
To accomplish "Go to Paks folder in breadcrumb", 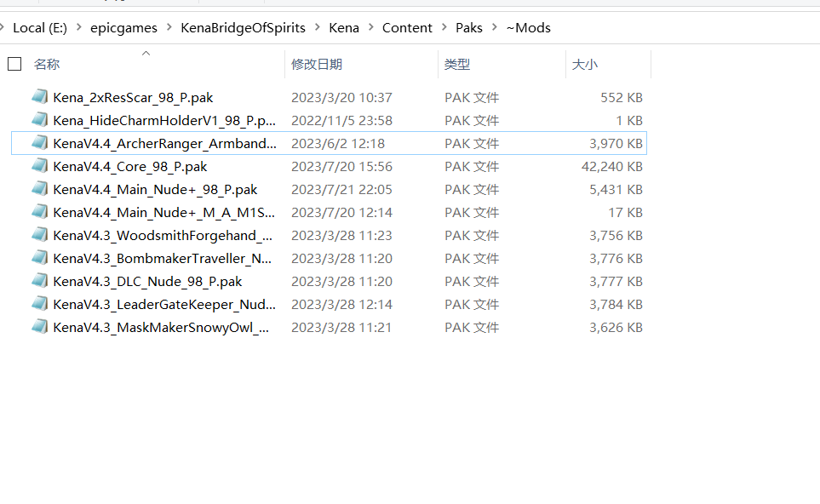I will [x=469, y=28].
